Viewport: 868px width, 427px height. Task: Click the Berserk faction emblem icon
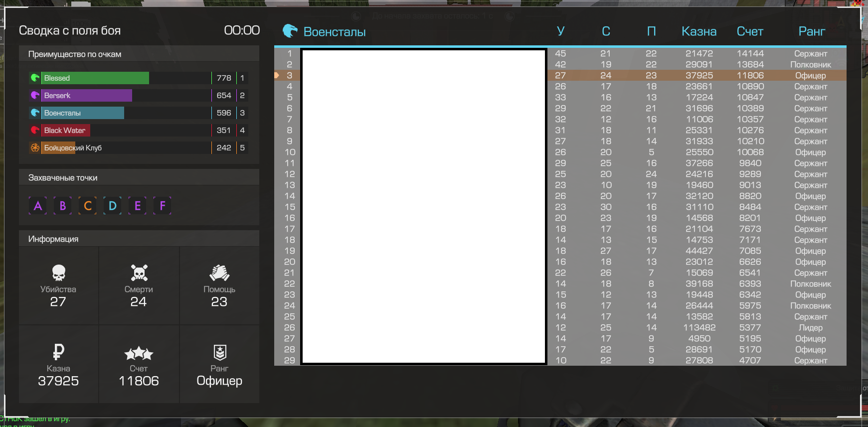pos(35,95)
